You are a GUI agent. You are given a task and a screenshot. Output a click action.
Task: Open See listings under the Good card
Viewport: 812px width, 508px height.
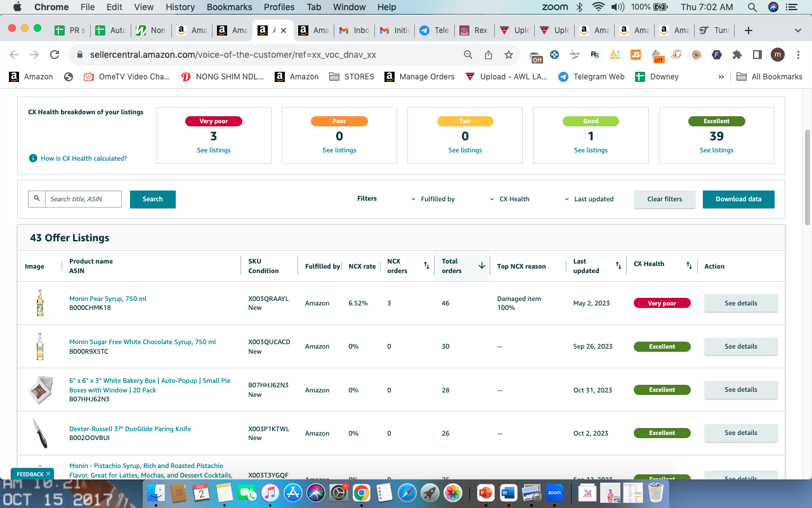pos(591,150)
